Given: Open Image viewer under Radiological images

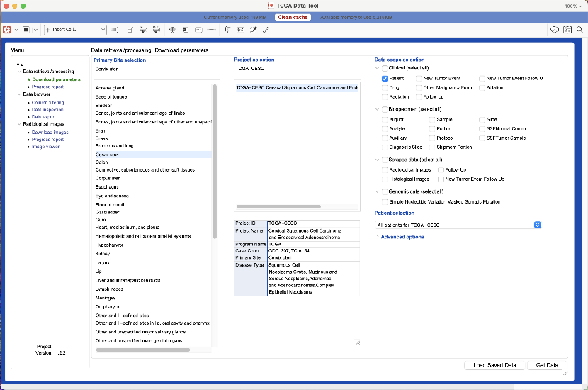Looking at the screenshot, I should [x=45, y=147].
